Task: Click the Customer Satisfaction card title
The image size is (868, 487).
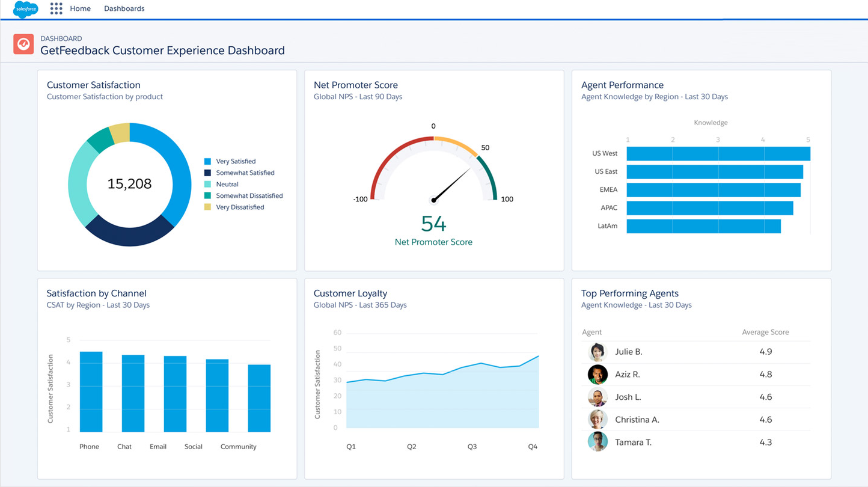Action: (x=94, y=85)
